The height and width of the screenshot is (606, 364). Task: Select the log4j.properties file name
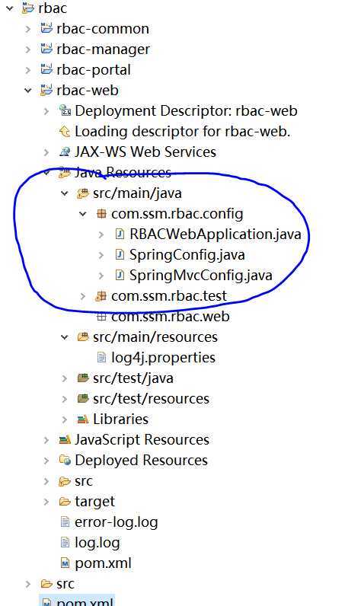click(163, 358)
